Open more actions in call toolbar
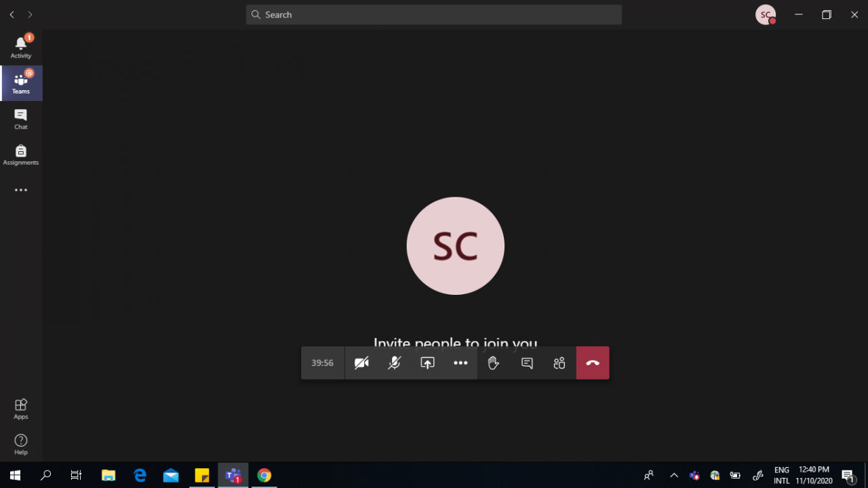Viewport: 868px width, 488px height. [x=460, y=363]
